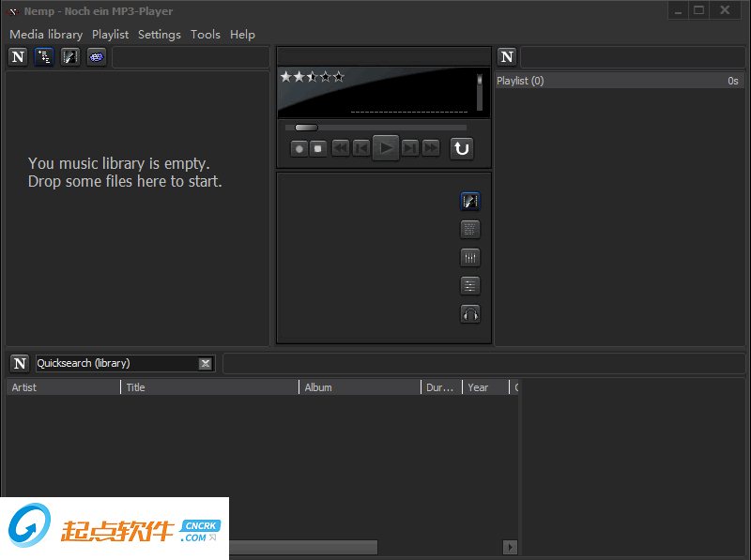The width and height of the screenshot is (751, 560).
Task: Show the headphones section
Action: [470, 314]
